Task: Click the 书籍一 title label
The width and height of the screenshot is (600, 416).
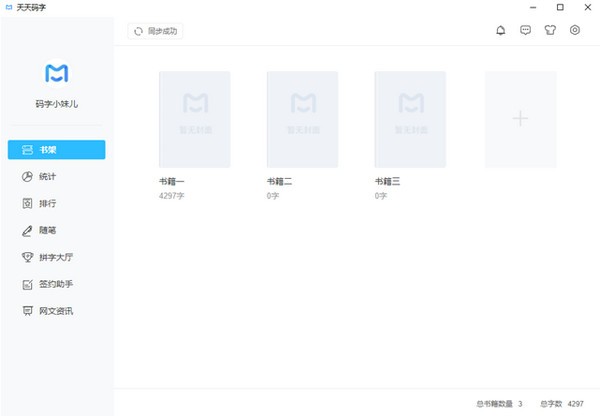Action: [172, 181]
